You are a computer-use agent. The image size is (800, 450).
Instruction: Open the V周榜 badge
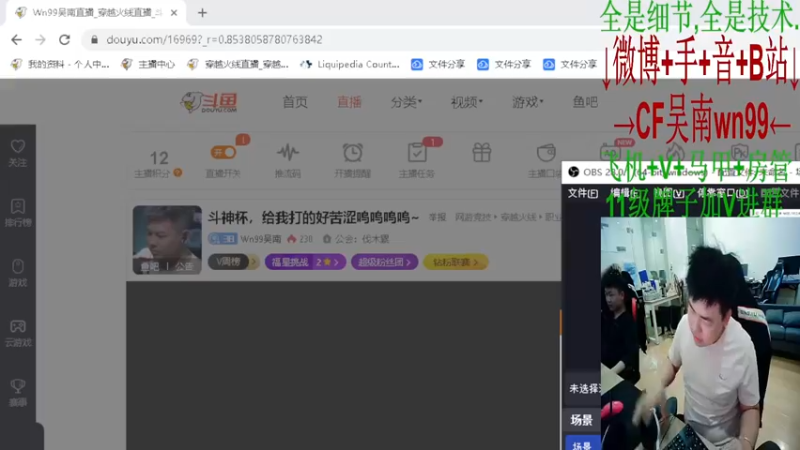point(234,262)
